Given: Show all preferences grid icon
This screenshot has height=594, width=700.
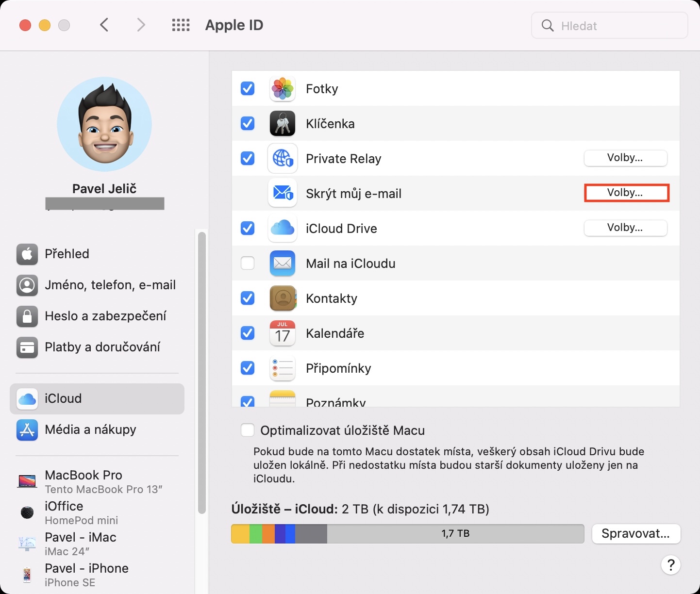Looking at the screenshot, I should click(181, 25).
